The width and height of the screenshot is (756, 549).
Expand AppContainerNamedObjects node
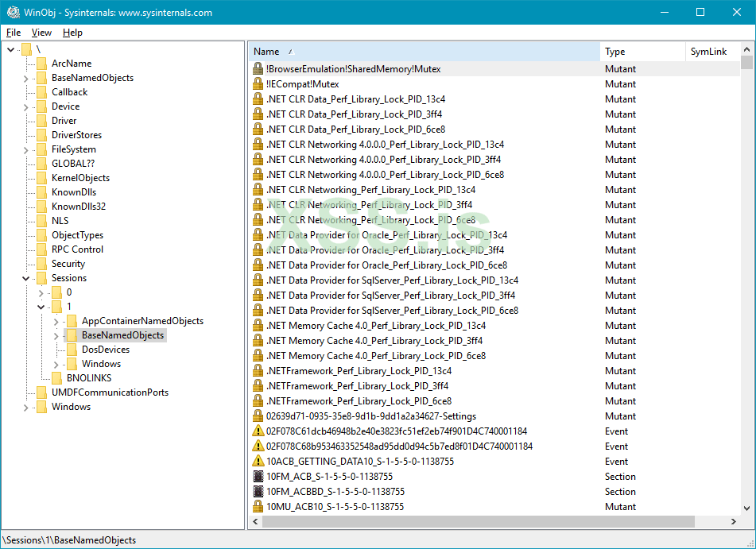[56, 322]
